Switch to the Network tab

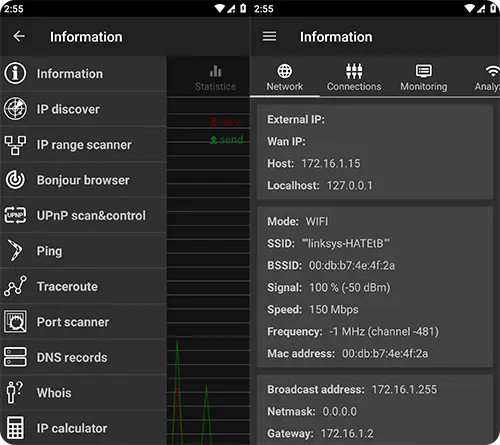(x=285, y=77)
